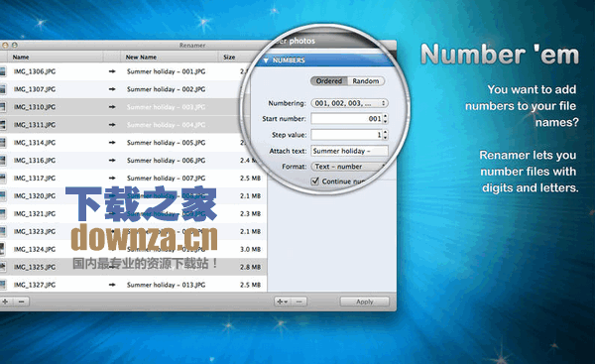Select the IMG_1324.JPG row
Screen dimensions: 595x364
pos(133,249)
